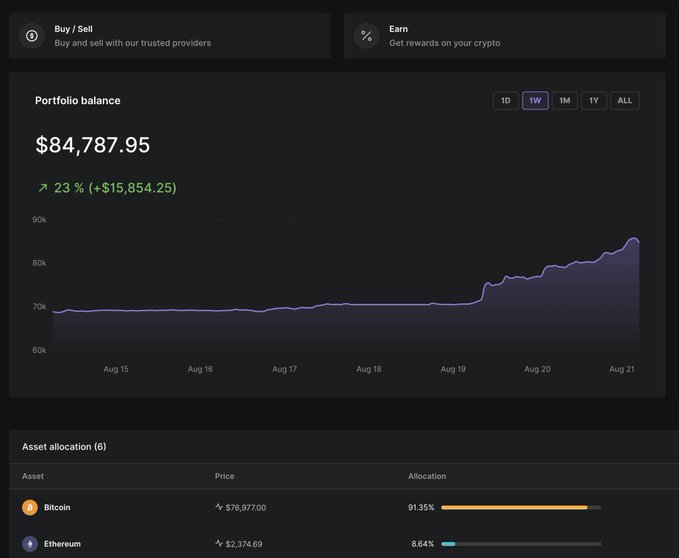
Task: Click the Bitcoin price trend icon
Action: [x=219, y=507]
